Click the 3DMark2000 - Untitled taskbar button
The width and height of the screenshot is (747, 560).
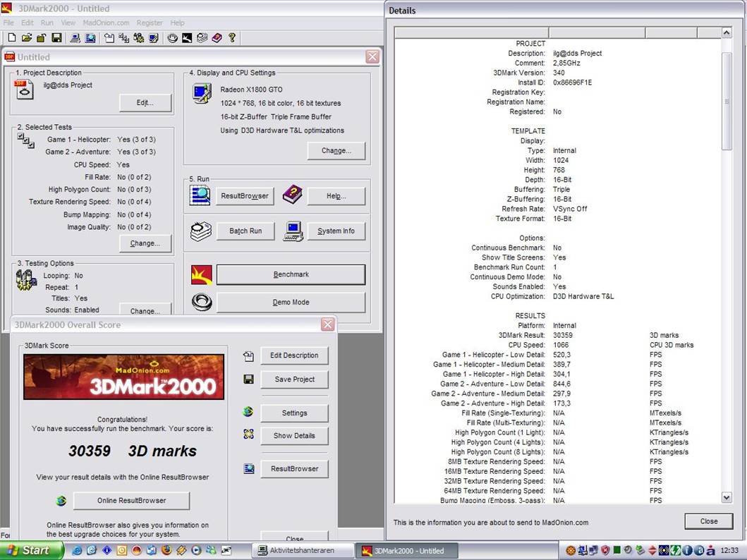click(407, 550)
